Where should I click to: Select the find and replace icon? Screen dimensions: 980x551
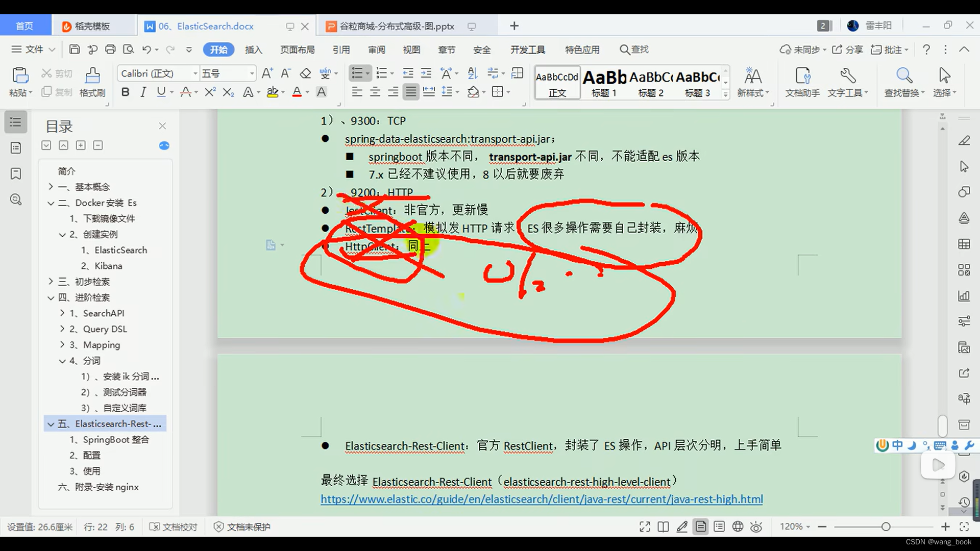[903, 80]
